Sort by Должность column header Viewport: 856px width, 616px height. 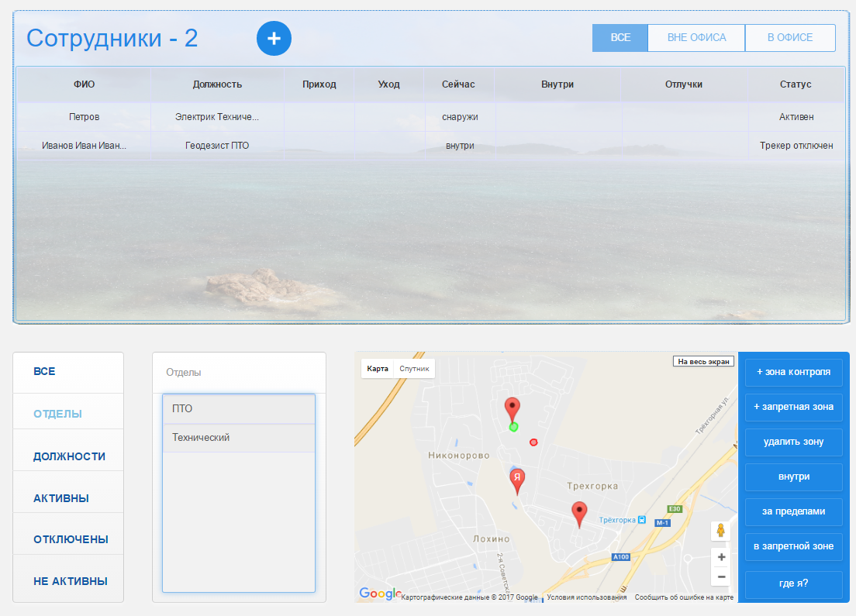tap(217, 84)
